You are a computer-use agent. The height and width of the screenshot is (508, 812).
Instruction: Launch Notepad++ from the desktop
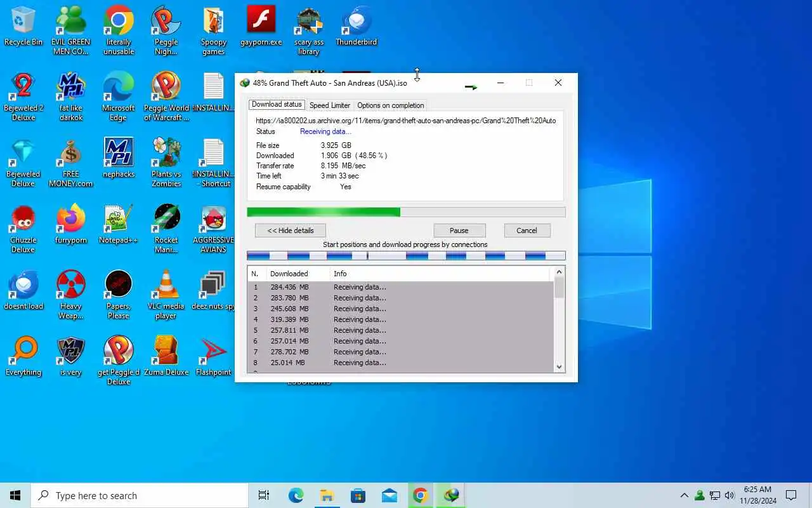coord(119,224)
